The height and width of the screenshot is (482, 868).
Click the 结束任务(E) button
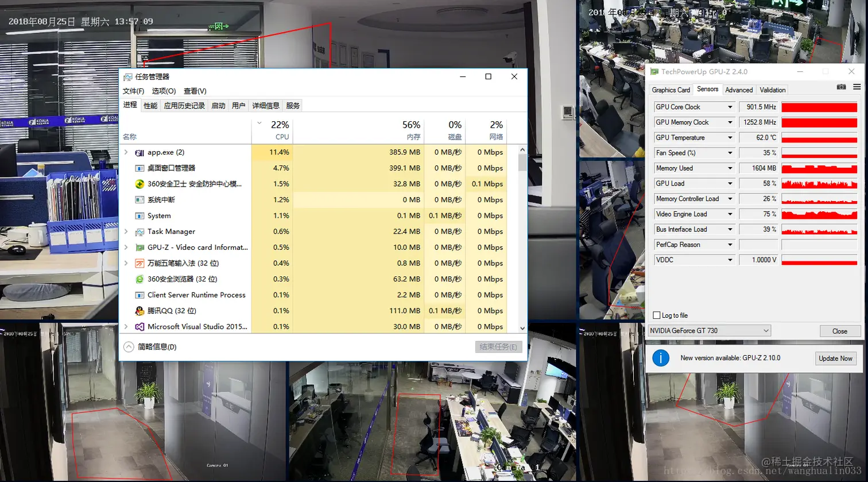coord(499,347)
